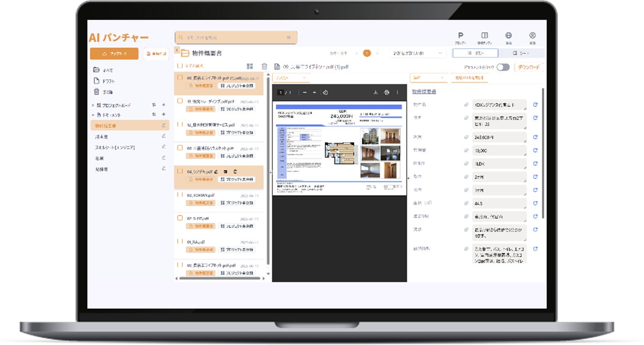
Task: Toggle the document lock switch
Action: [503, 67]
